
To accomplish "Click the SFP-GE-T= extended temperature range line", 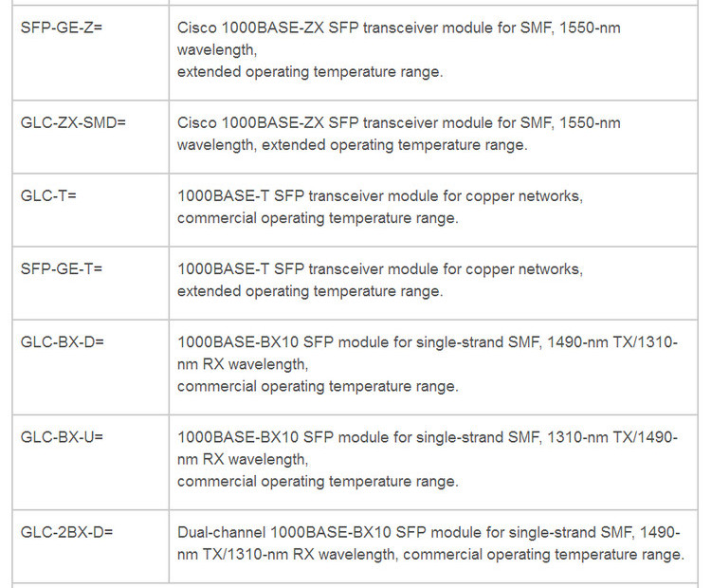I will pos(309,291).
